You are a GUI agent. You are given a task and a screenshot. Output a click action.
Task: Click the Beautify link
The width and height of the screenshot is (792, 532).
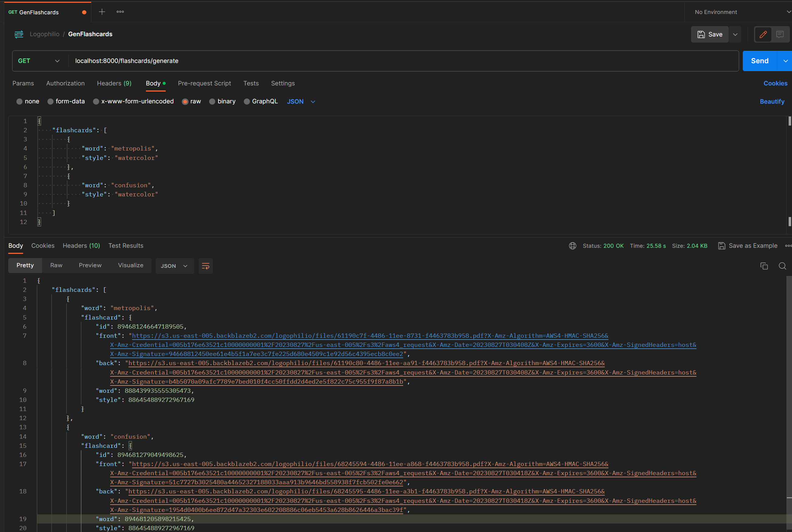click(x=772, y=102)
